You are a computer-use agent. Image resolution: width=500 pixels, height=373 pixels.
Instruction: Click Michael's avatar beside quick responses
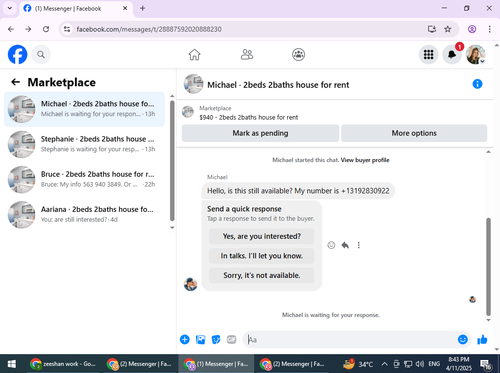click(x=190, y=284)
